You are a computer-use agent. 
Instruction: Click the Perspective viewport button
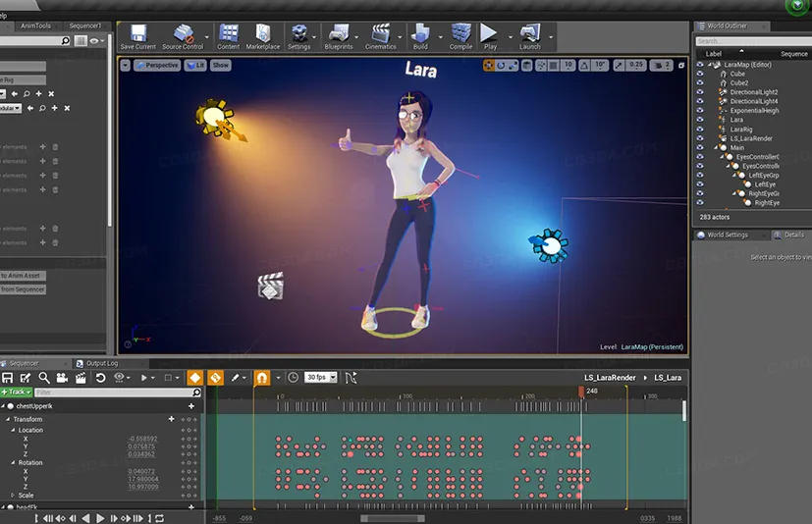(x=157, y=65)
